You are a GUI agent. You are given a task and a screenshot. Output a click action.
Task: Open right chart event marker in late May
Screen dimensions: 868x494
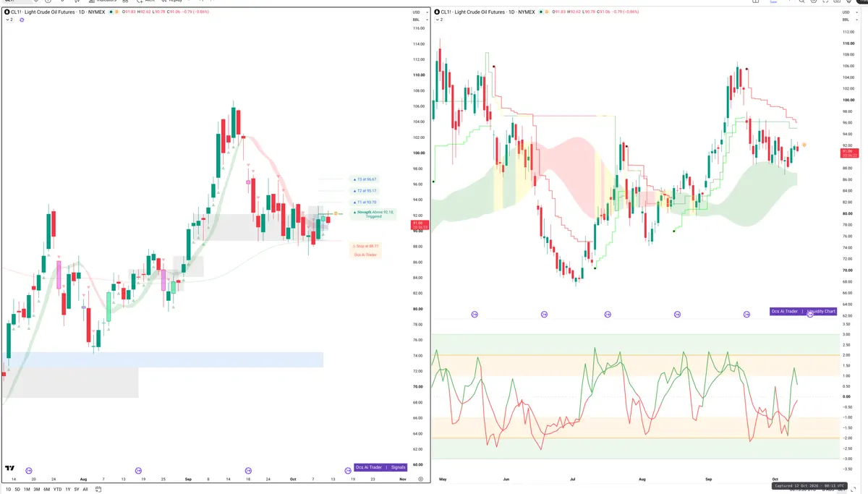(475, 315)
